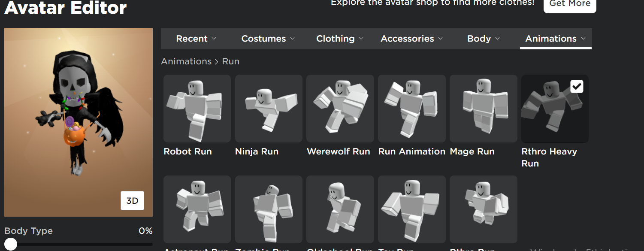Equip the Rthro Run thumbnail in second row
This screenshot has height=251, width=644.
point(484,209)
